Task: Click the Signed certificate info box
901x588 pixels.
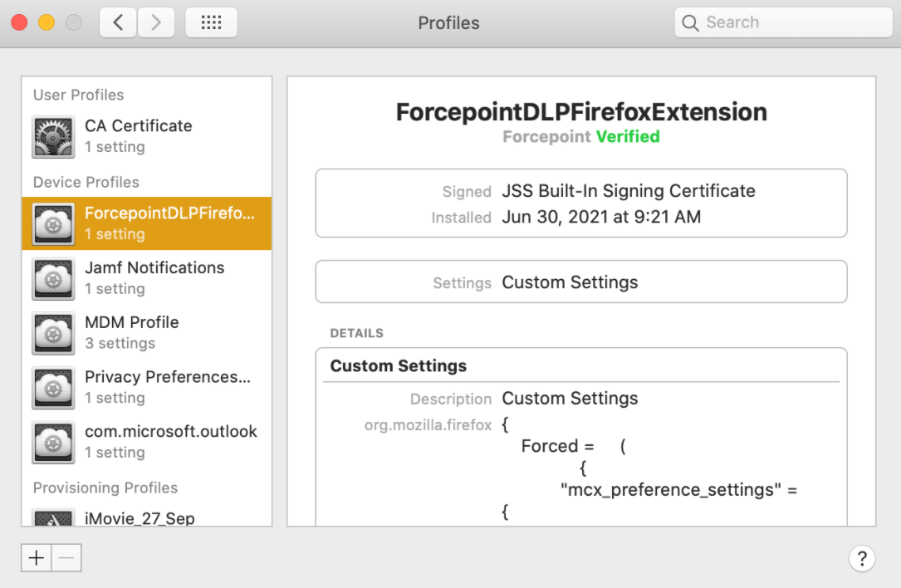Action: (x=580, y=203)
